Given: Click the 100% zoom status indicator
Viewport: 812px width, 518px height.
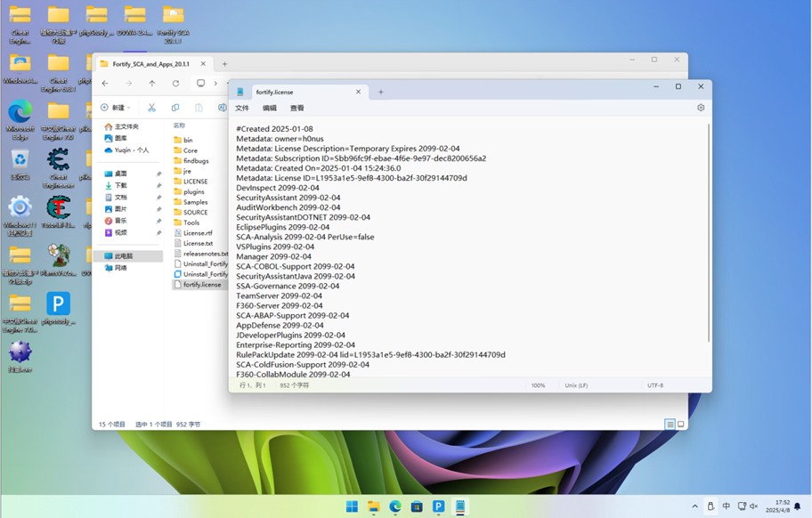Looking at the screenshot, I should pyautogui.click(x=538, y=385).
